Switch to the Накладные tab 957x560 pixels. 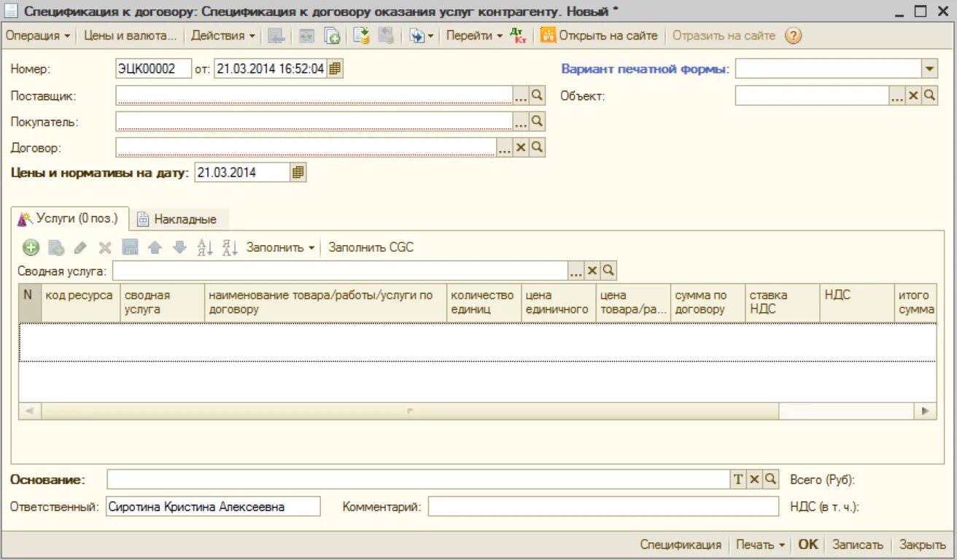click(x=177, y=219)
